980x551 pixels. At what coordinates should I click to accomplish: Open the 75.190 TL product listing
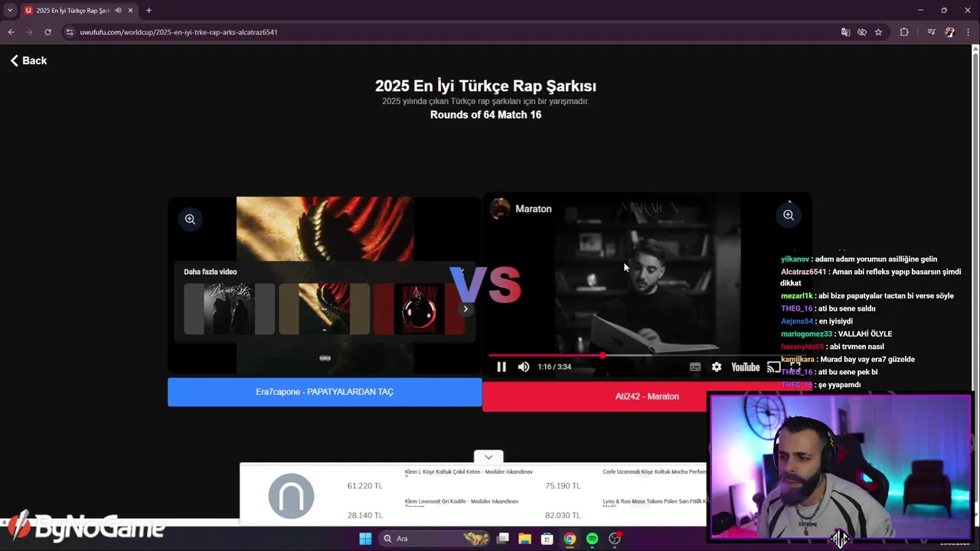point(563,486)
